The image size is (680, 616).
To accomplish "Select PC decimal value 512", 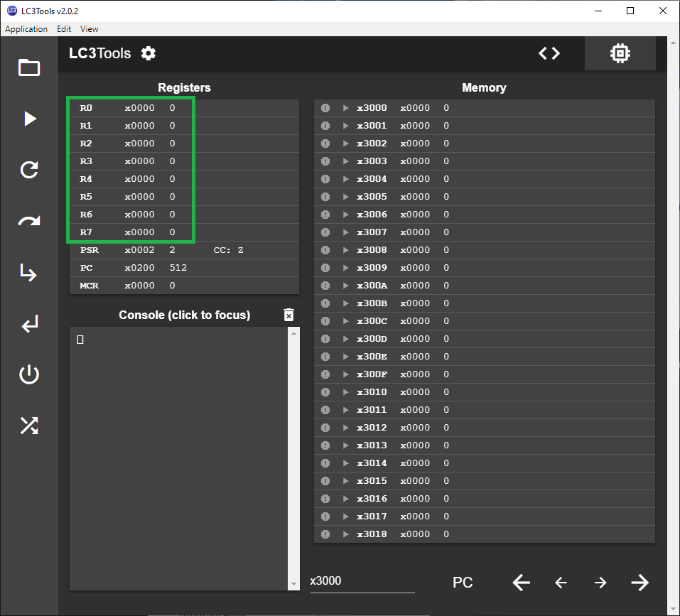I will (178, 268).
